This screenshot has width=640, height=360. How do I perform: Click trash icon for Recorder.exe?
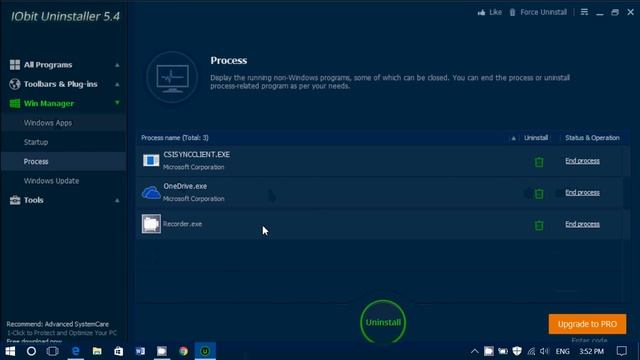click(x=539, y=225)
